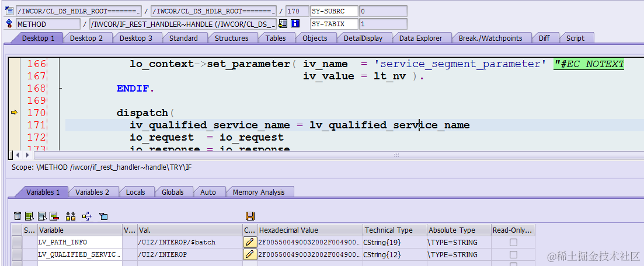Select the Structures tab

232,38
